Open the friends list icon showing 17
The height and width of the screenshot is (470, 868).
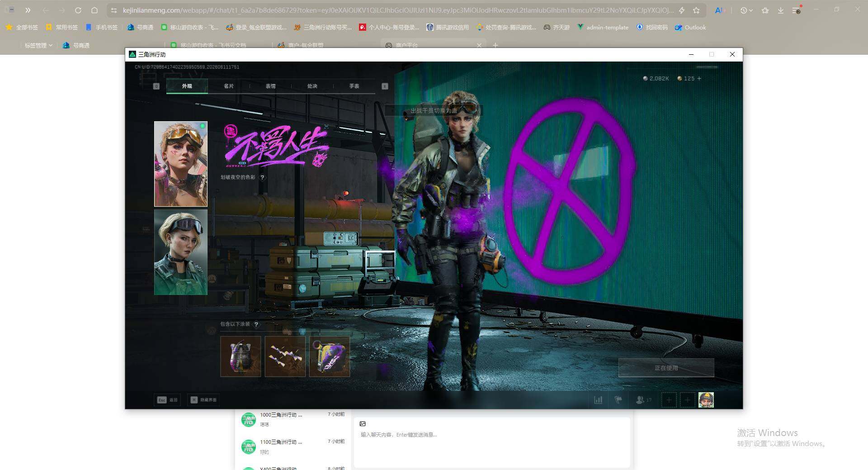pos(643,400)
